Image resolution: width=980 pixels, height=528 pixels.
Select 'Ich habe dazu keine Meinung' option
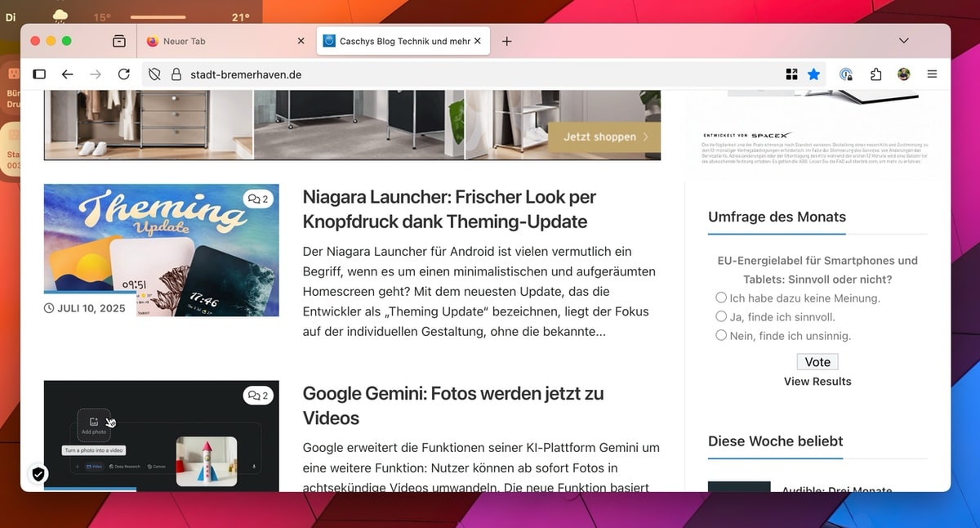(x=721, y=298)
